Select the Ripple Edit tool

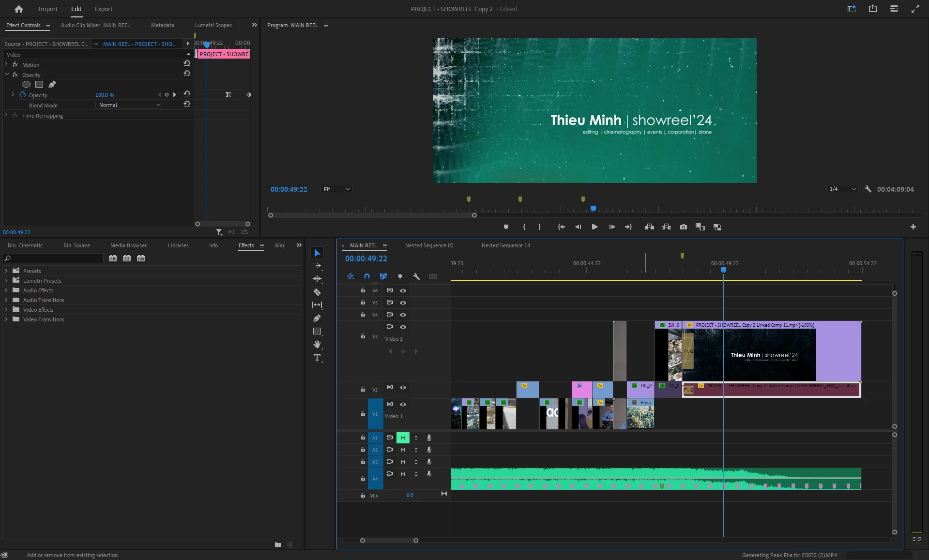(x=317, y=279)
